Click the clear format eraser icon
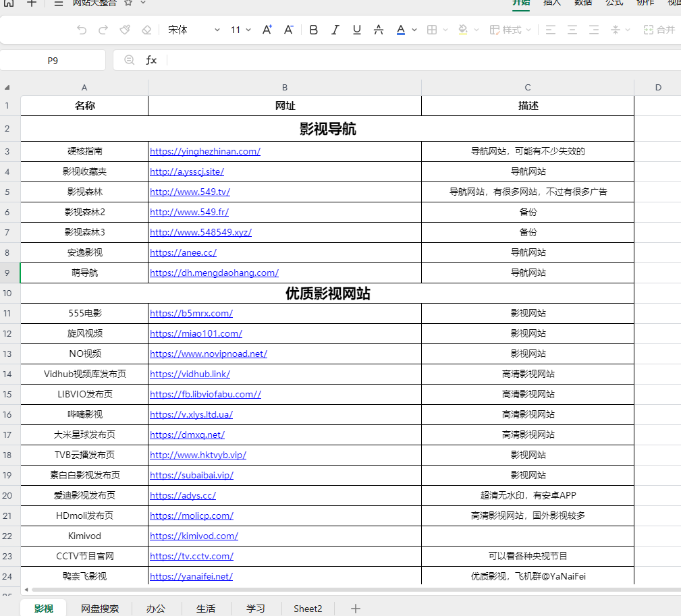 click(x=147, y=30)
